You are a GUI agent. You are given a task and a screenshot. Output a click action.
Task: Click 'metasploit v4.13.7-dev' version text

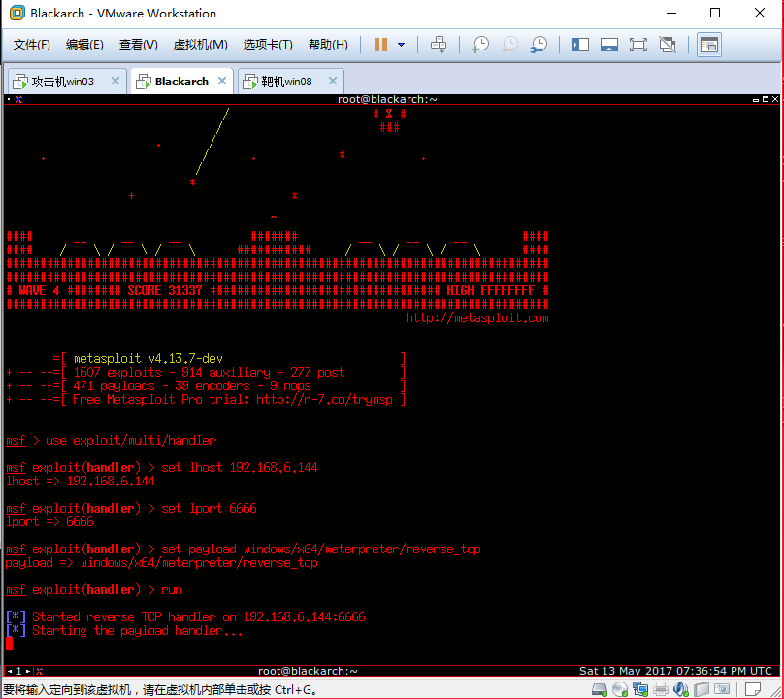click(148, 359)
